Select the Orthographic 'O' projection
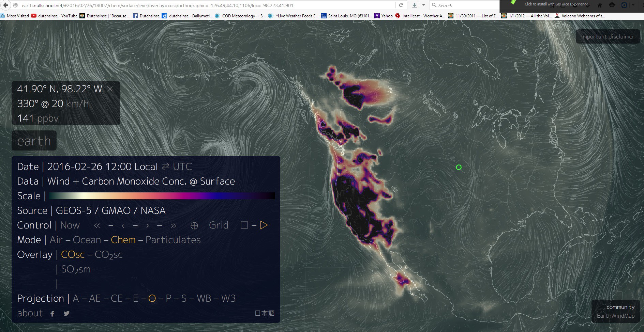This screenshot has height=332, width=644. pos(152,299)
